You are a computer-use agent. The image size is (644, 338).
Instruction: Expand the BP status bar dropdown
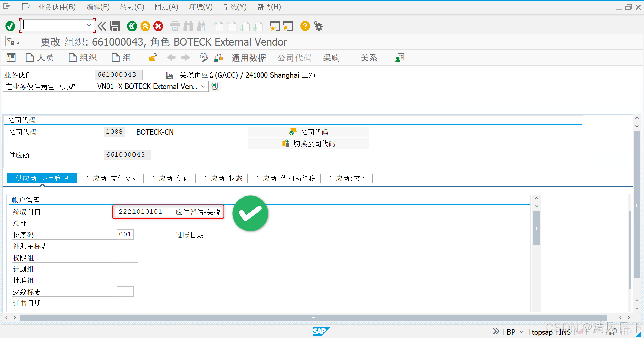[x=521, y=332]
